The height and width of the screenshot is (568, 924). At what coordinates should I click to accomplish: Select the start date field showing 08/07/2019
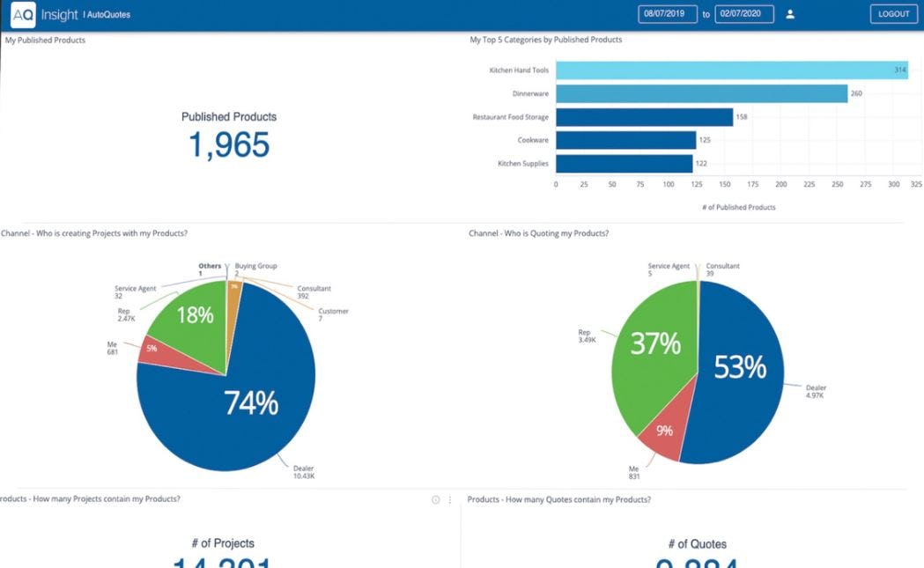[x=667, y=13]
